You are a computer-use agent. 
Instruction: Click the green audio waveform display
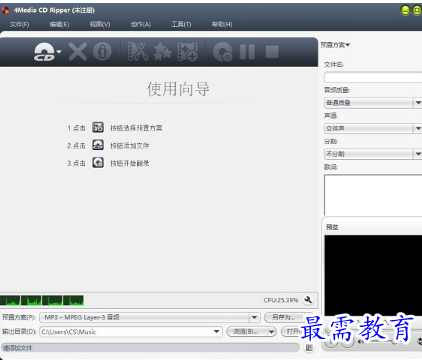42,300
